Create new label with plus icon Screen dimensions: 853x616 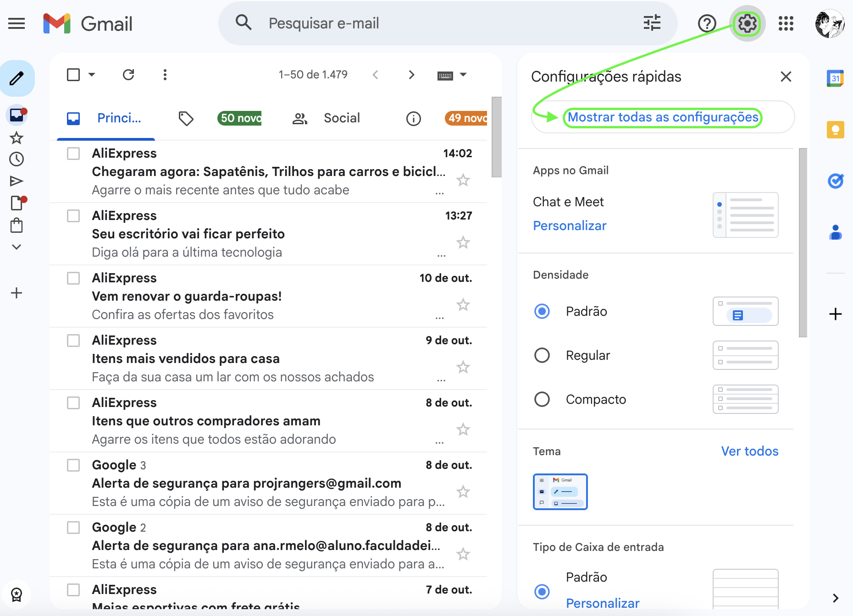pyautogui.click(x=17, y=293)
